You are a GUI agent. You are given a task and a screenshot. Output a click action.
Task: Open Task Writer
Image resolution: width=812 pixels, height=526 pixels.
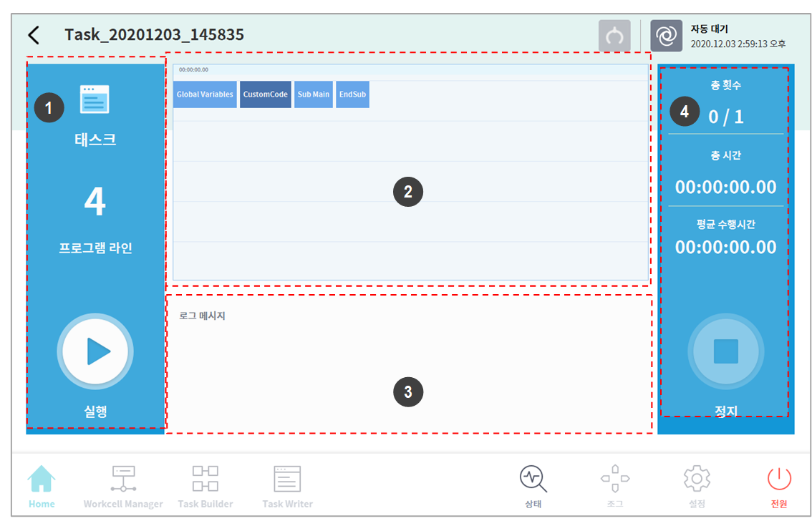[x=287, y=486]
